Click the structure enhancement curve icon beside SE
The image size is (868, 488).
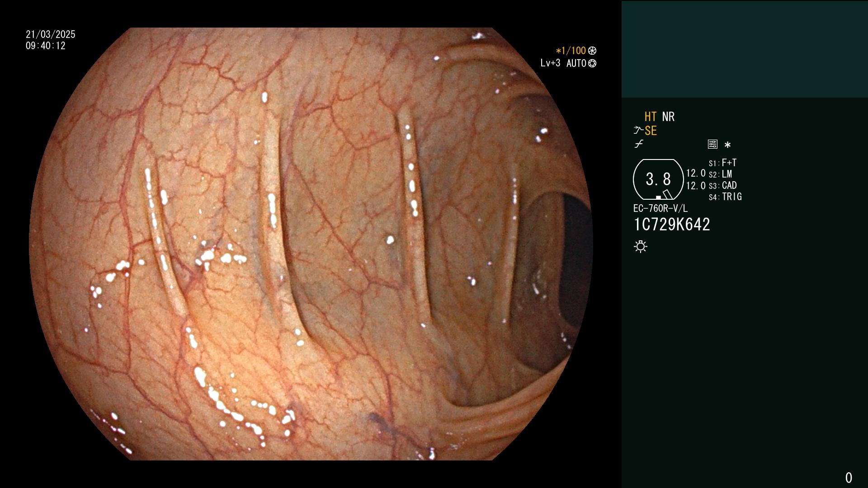click(x=638, y=131)
